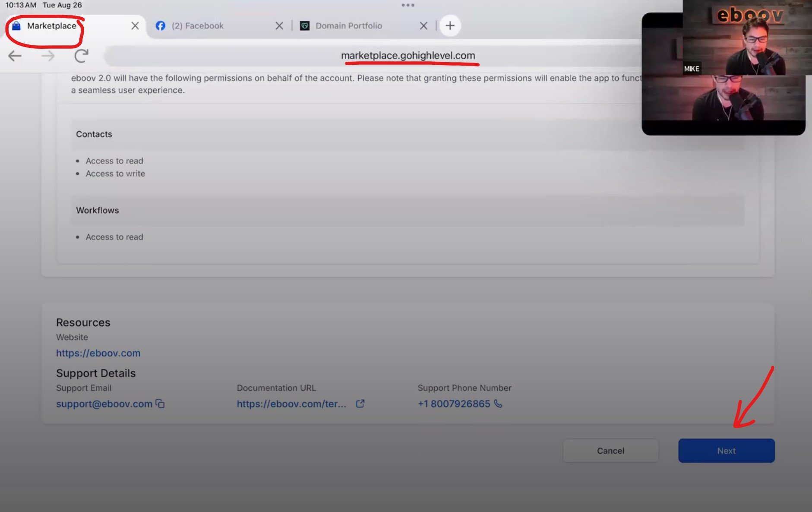The height and width of the screenshot is (512, 812).
Task: Click the Cancel button
Action: coord(610,451)
